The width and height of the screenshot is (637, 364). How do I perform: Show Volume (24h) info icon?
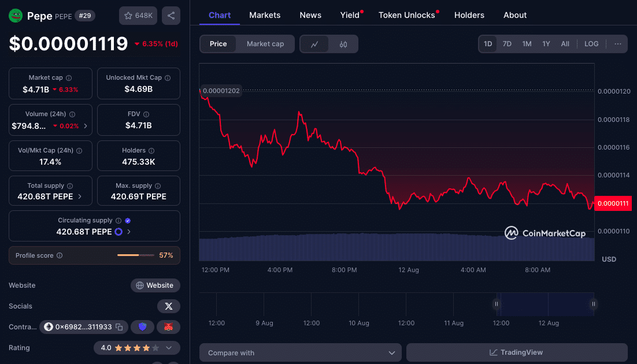[x=72, y=114]
